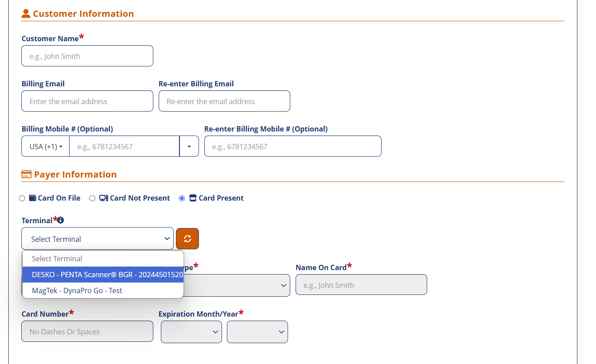
Task: Select the Card Present radio button
Action: [x=182, y=198]
